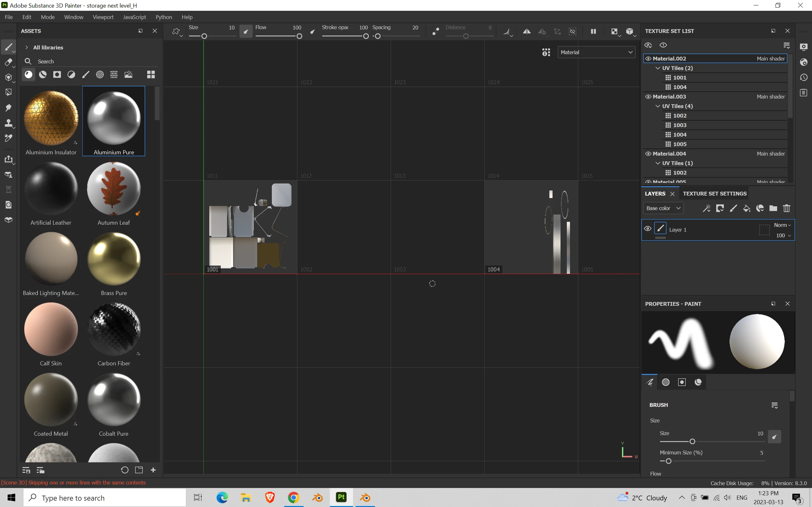Select the Smudge tool
The width and height of the screenshot is (812, 507).
[8, 108]
